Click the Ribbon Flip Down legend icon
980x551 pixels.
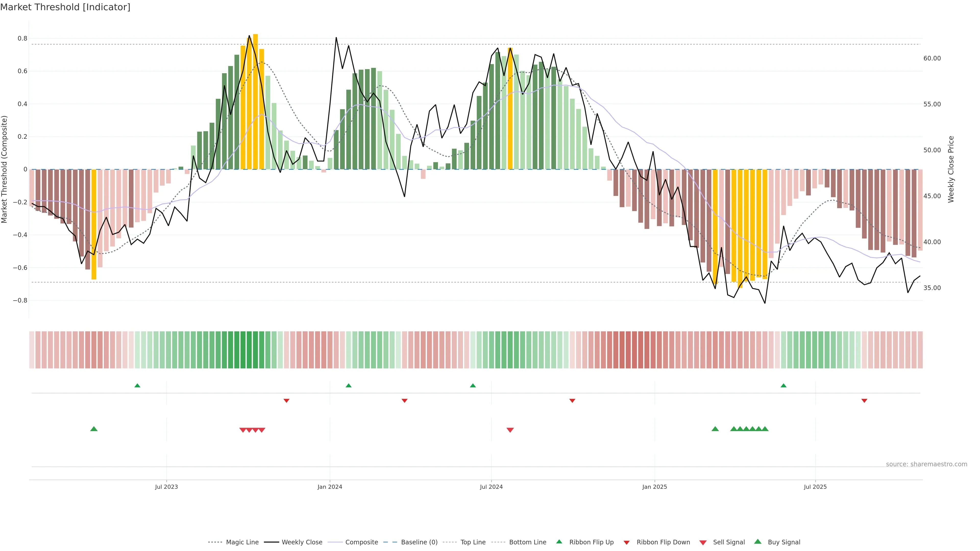[x=627, y=543]
